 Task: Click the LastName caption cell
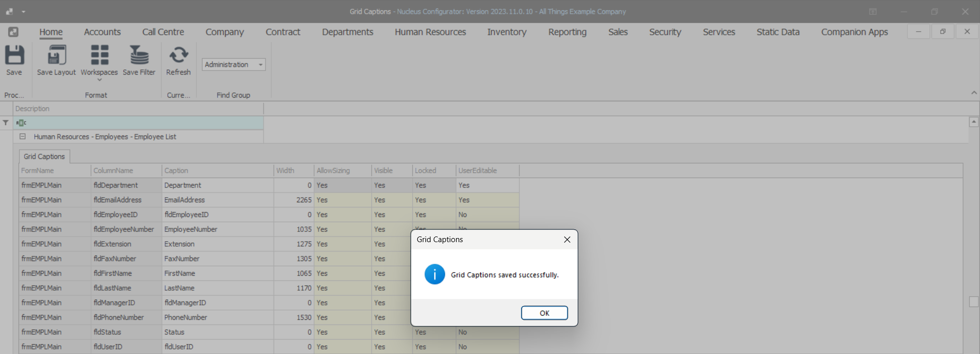[218, 288]
